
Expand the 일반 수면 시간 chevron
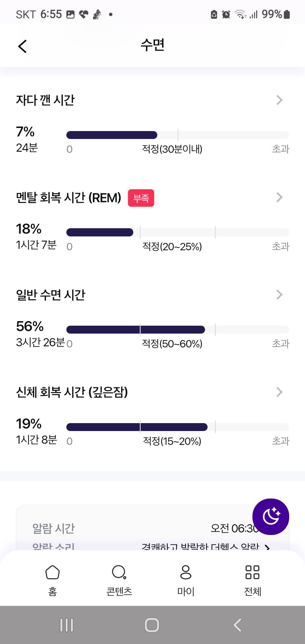[x=279, y=295]
